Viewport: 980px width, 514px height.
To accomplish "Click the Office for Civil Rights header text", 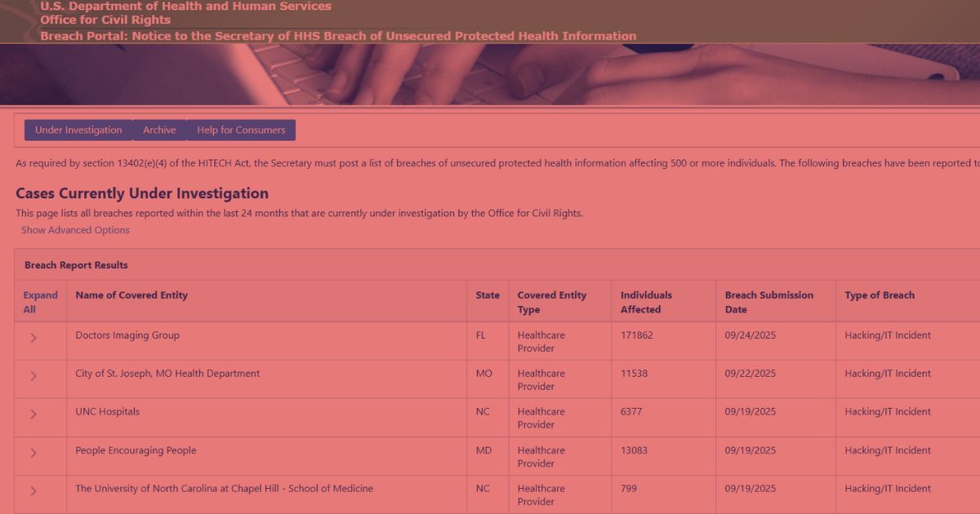I will (x=105, y=20).
